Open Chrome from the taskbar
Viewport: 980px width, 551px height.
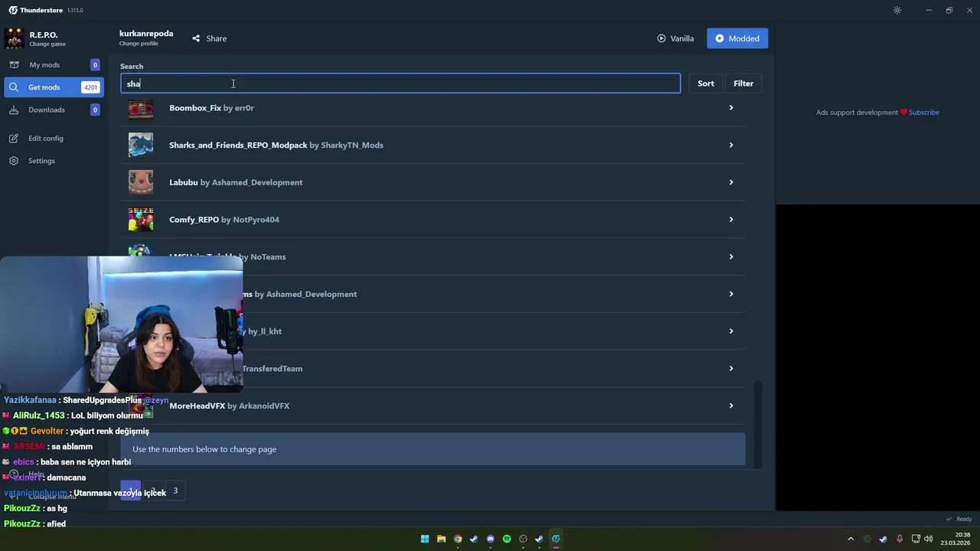click(458, 539)
